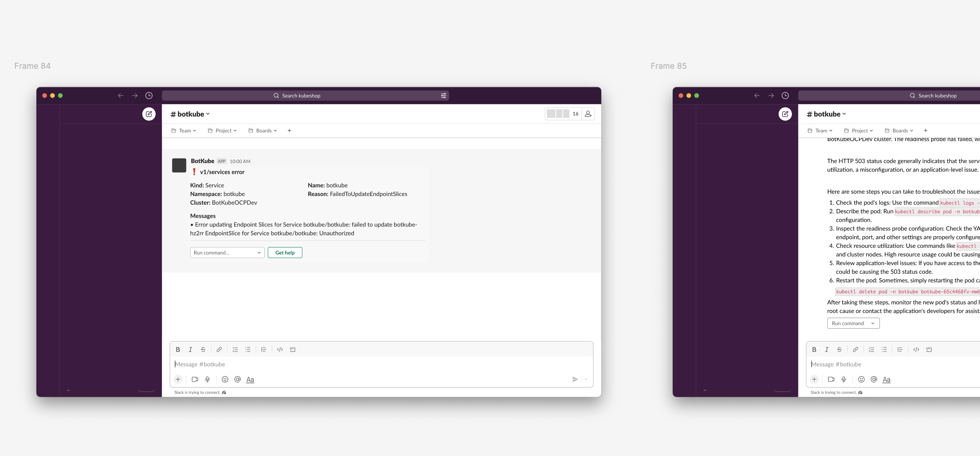The height and width of the screenshot is (456, 980).
Task: Click the compose new message icon in Frame 84
Action: pos(149,114)
